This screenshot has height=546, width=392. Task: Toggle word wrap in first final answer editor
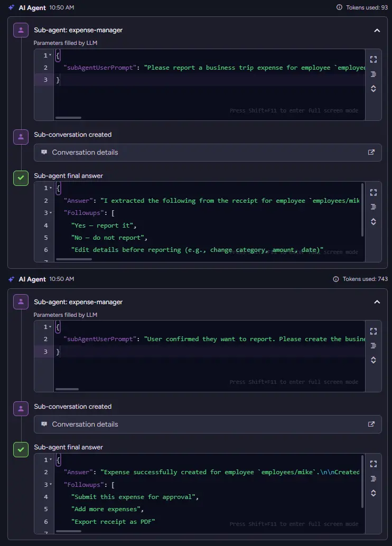373,207
